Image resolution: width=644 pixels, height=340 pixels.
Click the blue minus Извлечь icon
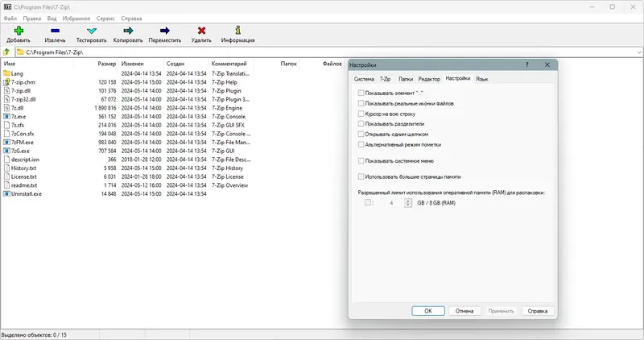point(55,31)
